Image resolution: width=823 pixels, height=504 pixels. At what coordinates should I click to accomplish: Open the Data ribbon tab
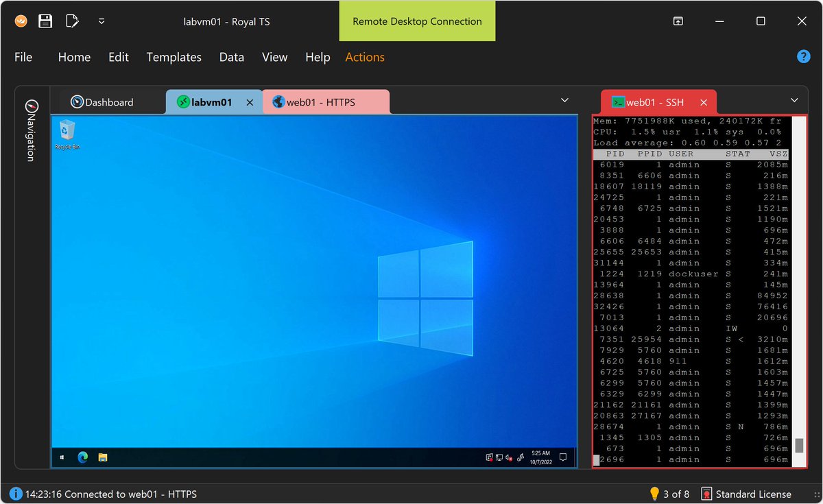click(232, 57)
